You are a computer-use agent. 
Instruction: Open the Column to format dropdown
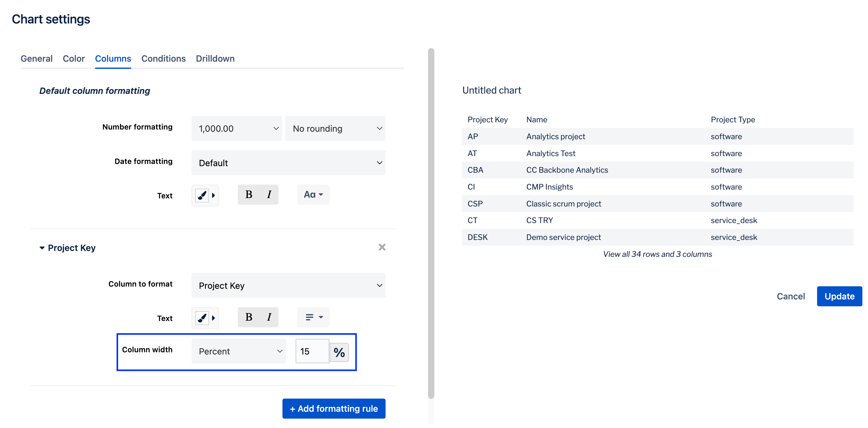click(x=288, y=286)
